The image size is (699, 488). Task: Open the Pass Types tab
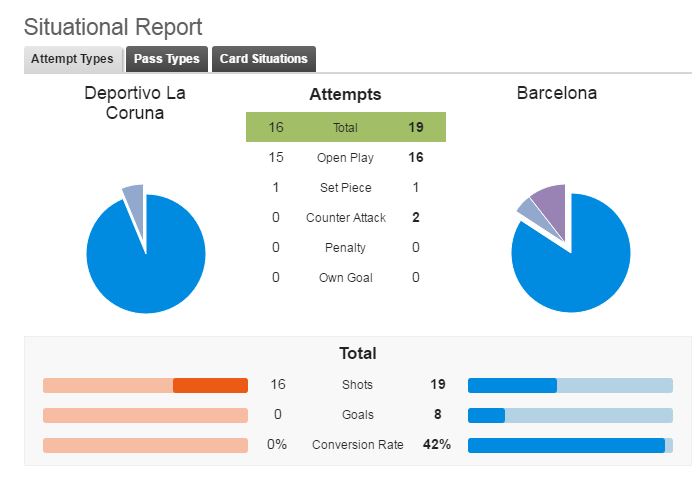166,59
